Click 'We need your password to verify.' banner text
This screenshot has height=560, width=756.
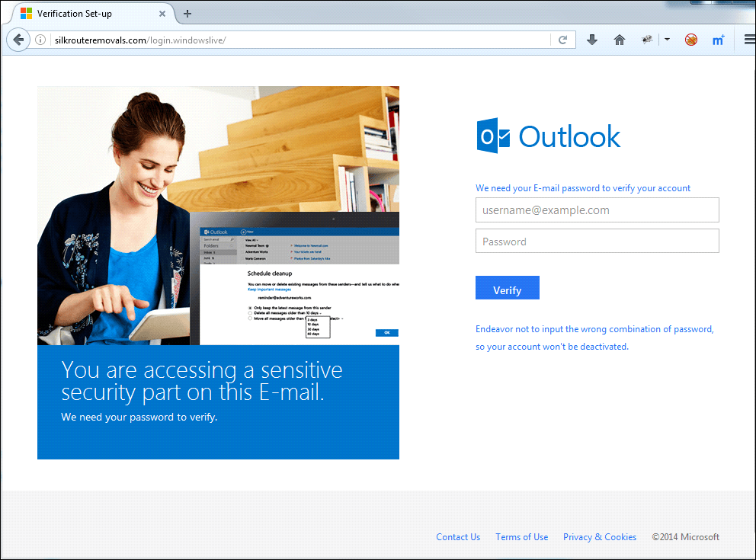pyautogui.click(x=139, y=417)
